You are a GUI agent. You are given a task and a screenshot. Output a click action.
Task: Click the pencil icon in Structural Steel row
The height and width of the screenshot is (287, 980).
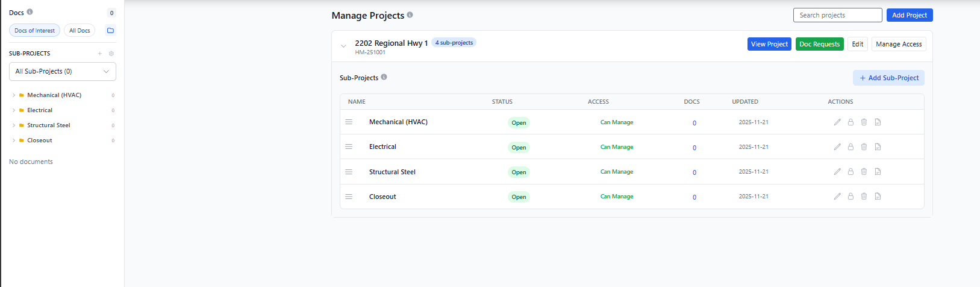837,171
